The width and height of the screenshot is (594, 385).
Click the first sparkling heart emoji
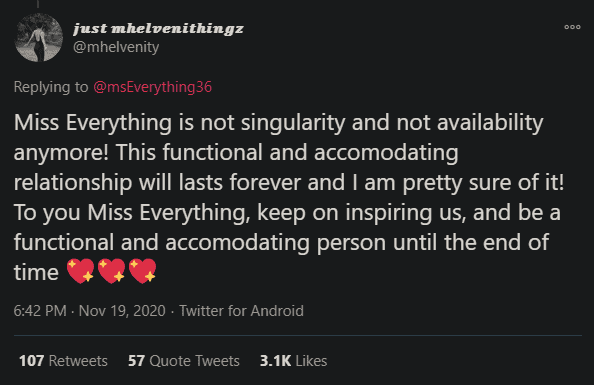(x=80, y=271)
